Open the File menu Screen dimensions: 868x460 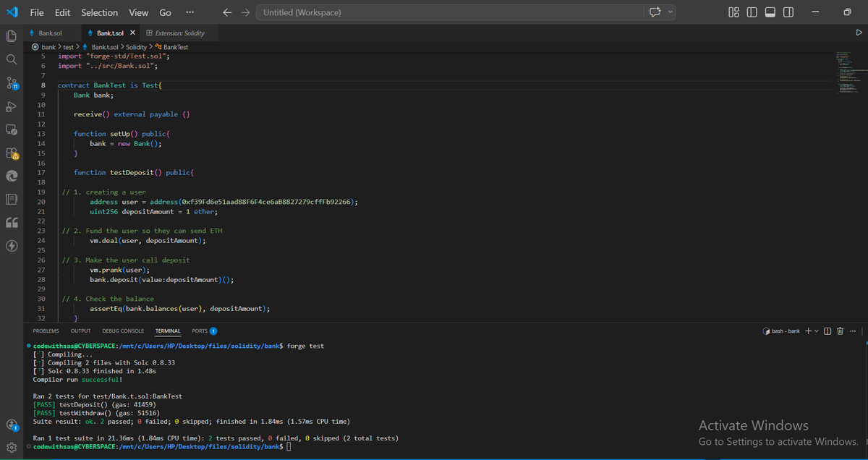37,12
